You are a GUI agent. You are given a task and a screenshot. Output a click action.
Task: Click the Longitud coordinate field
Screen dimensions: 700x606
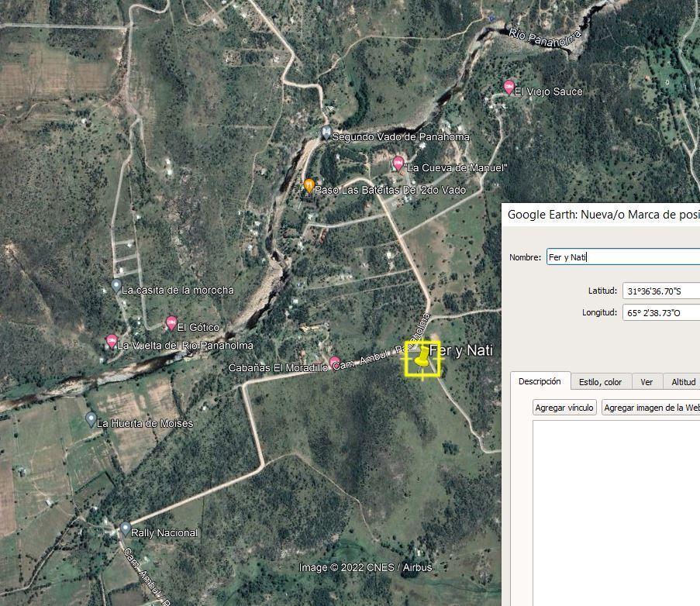click(661, 313)
